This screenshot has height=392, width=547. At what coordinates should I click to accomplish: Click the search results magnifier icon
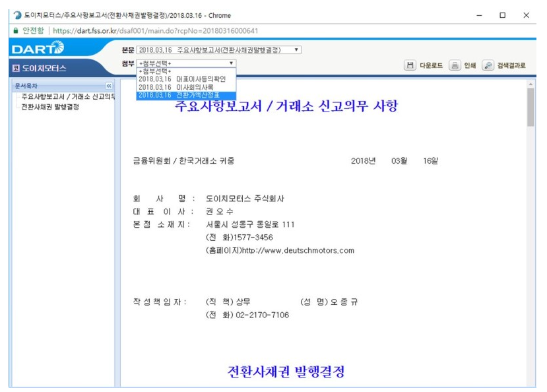point(488,65)
